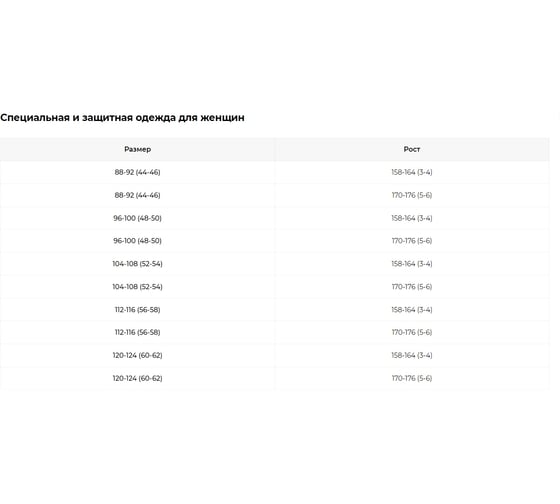Image resolution: width=560 pixels, height=504 pixels.
Task: Click the 'Размер' column header
Action: [138, 149]
